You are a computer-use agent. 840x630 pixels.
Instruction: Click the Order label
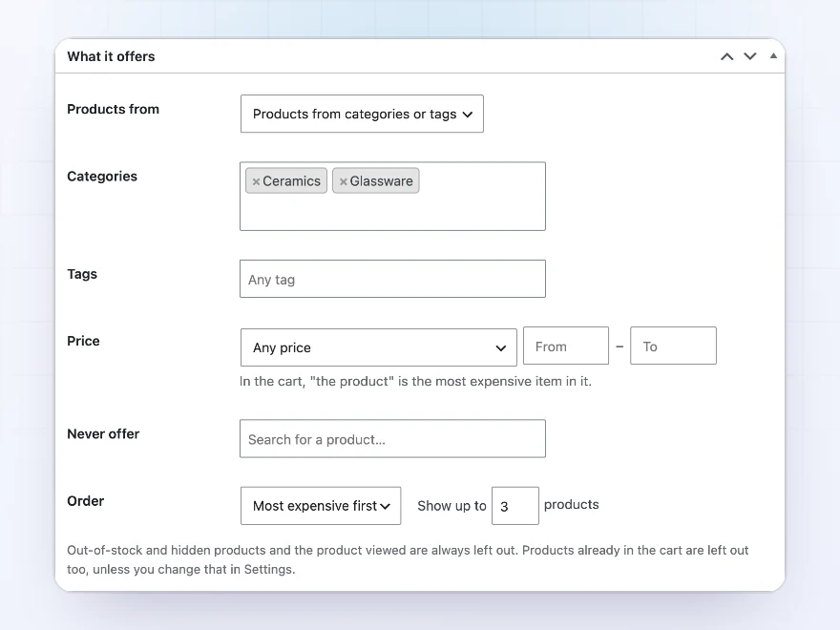pos(85,501)
